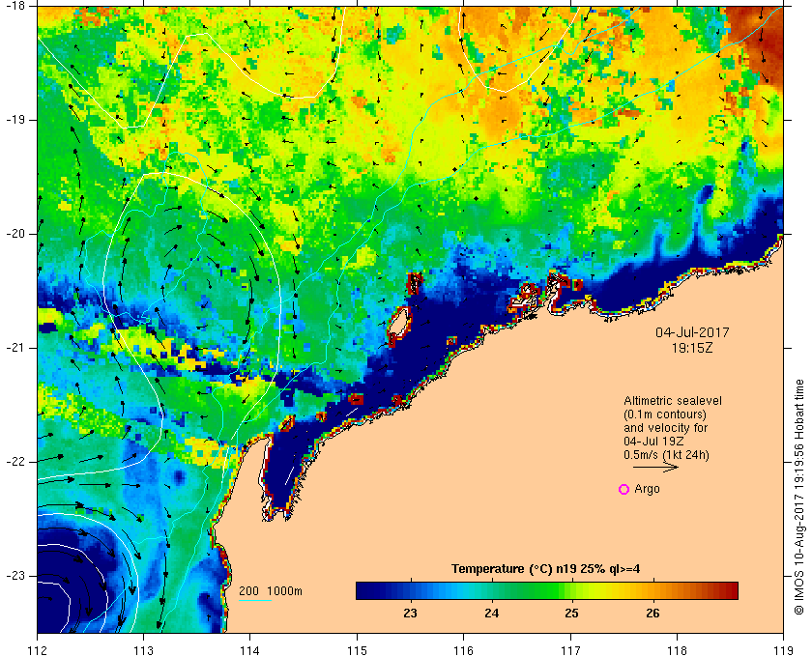Click the longitude axis label 115

tap(357, 650)
